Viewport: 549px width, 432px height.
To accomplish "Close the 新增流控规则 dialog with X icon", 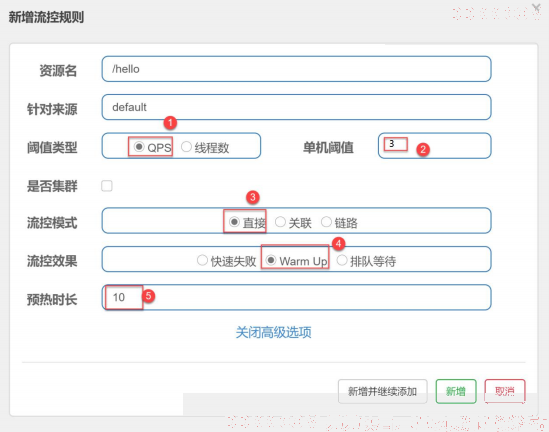I will pos(536,8).
